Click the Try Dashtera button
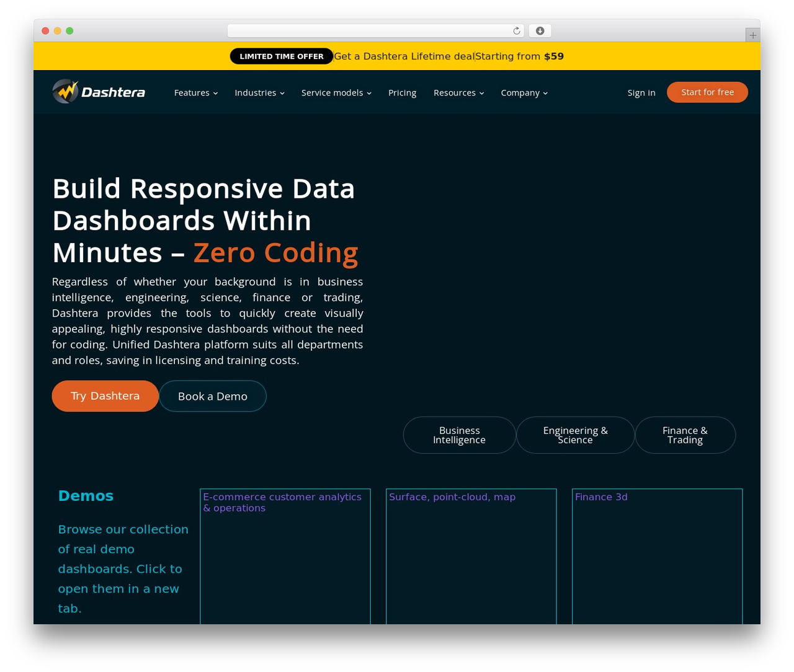 (105, 396)
